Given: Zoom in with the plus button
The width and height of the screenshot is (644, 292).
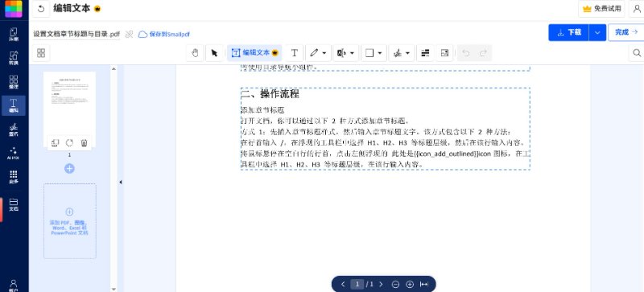Looking at the screenshot, I should [x=410, y=284].
